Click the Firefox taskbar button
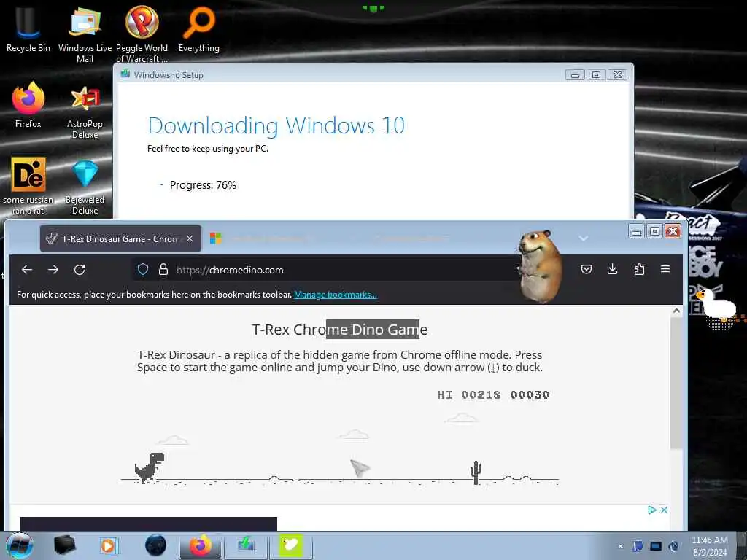This screenshot has height=560, width=747. 201,545
